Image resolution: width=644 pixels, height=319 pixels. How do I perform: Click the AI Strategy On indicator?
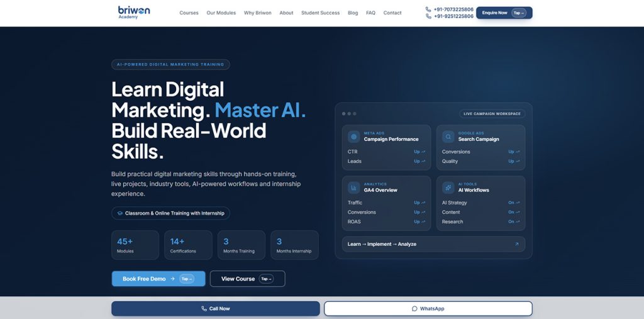coord(514,203)
